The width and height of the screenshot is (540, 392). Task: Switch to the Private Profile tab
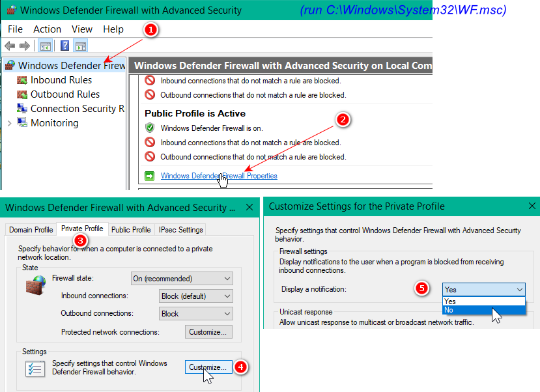coord(82,229)
